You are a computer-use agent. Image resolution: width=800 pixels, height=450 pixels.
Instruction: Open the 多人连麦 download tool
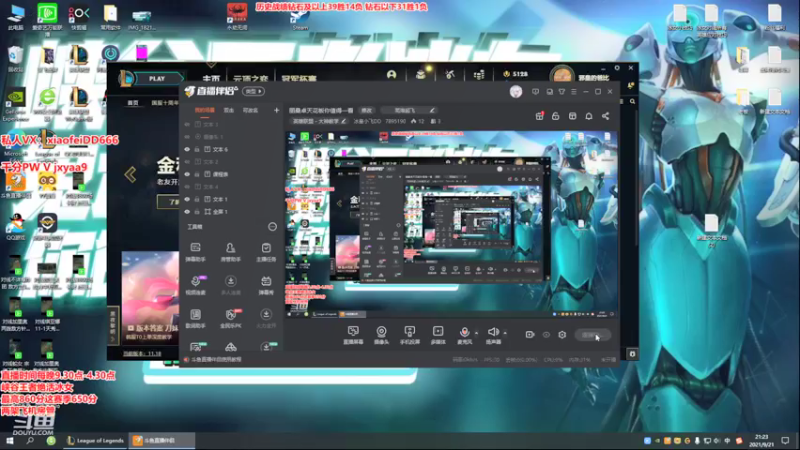tap(231, 285)
